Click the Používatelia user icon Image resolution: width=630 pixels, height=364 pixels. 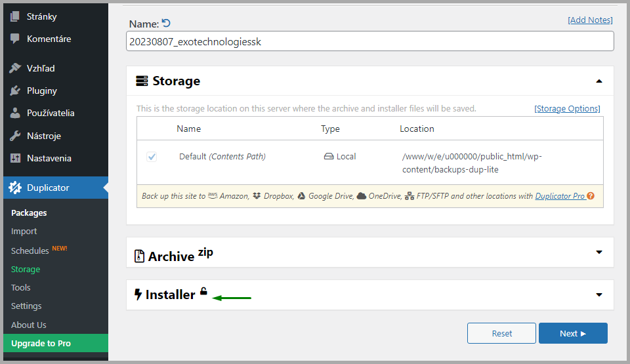pyautogui.click(x=15, y=113)
